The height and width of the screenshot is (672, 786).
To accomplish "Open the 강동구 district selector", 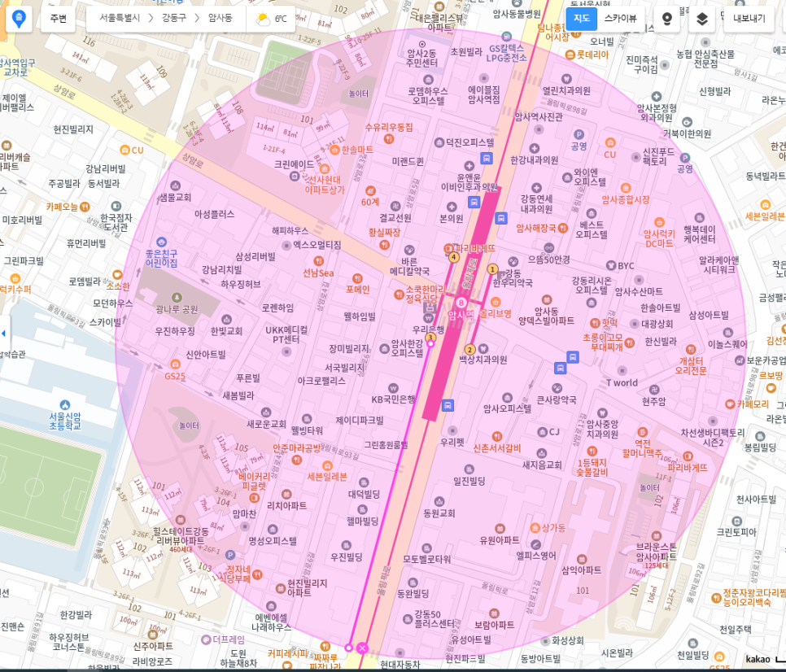I will 173,18.
